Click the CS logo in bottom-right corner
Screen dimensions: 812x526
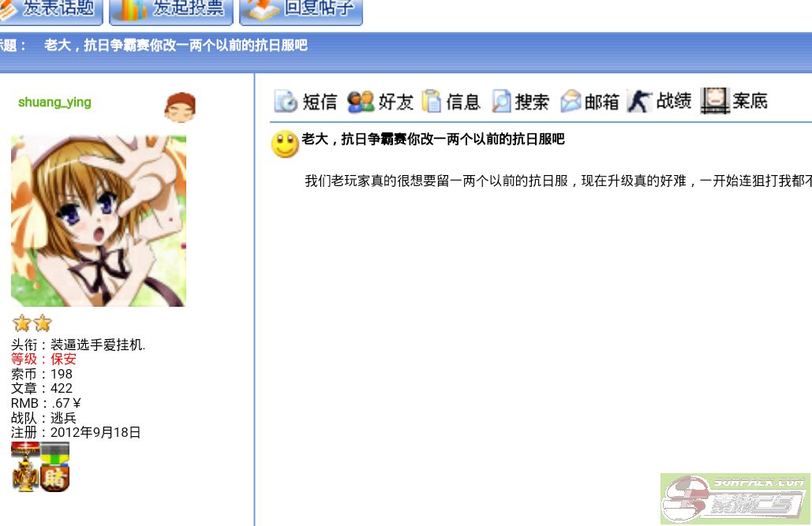coord(734,498)
